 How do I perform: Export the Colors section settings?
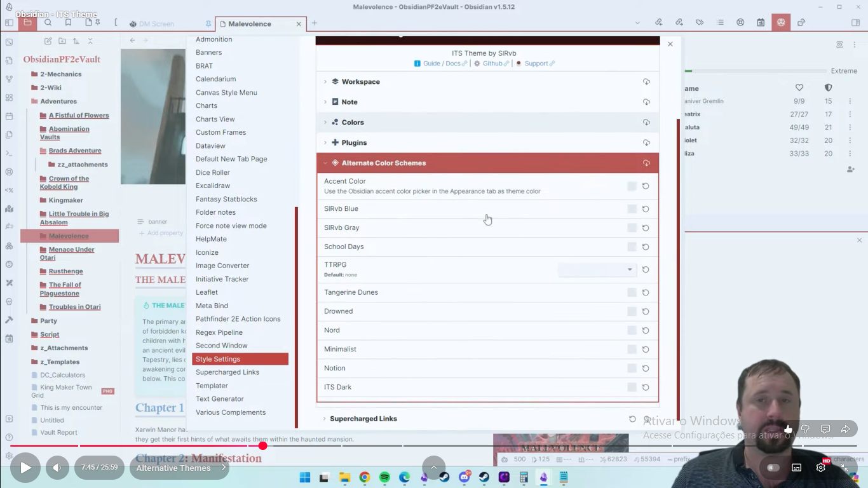tap(646, 123)
